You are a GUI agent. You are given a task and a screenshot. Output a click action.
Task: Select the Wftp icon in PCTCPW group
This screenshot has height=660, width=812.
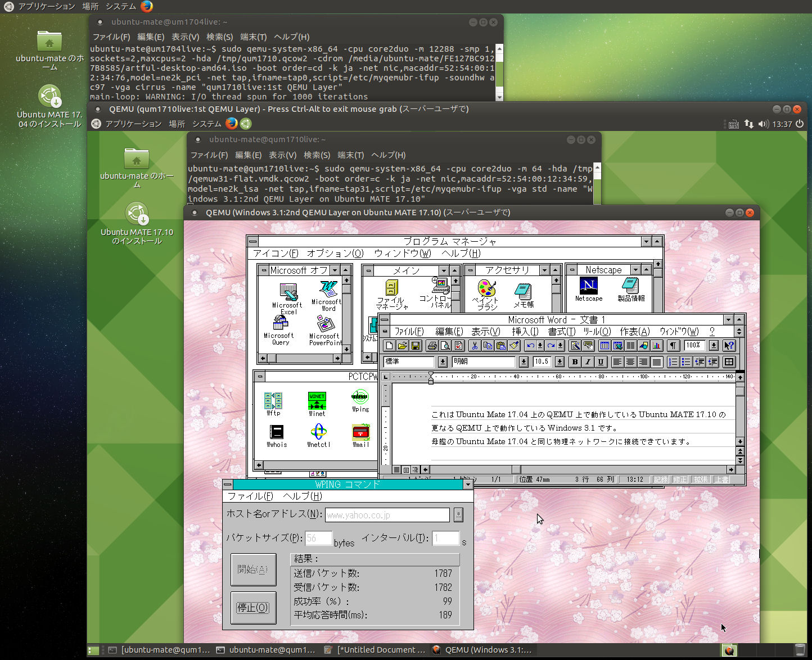[273, 404]
